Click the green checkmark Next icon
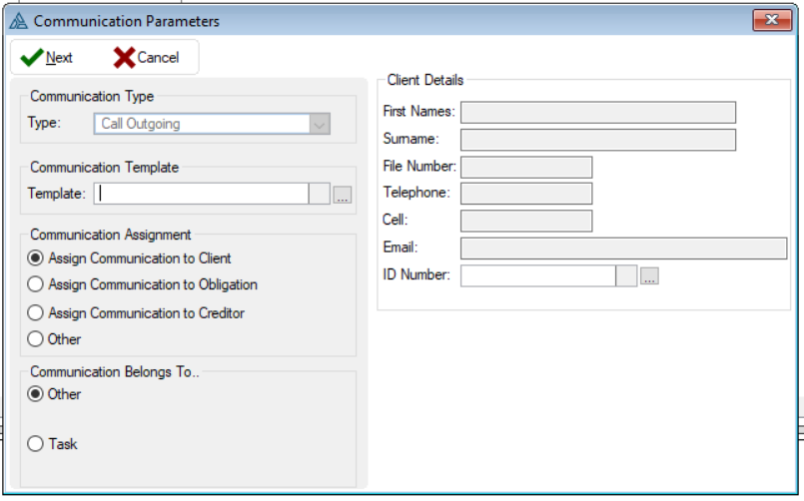Screen dimensions: 804x501 click(31, 58)
